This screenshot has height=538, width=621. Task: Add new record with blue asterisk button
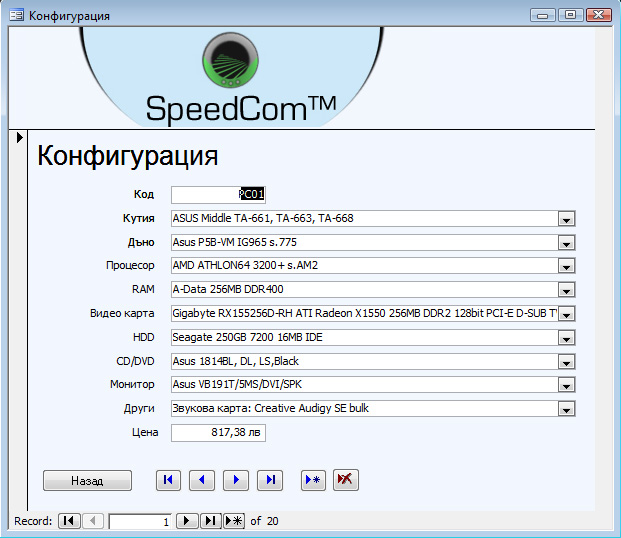314,480
